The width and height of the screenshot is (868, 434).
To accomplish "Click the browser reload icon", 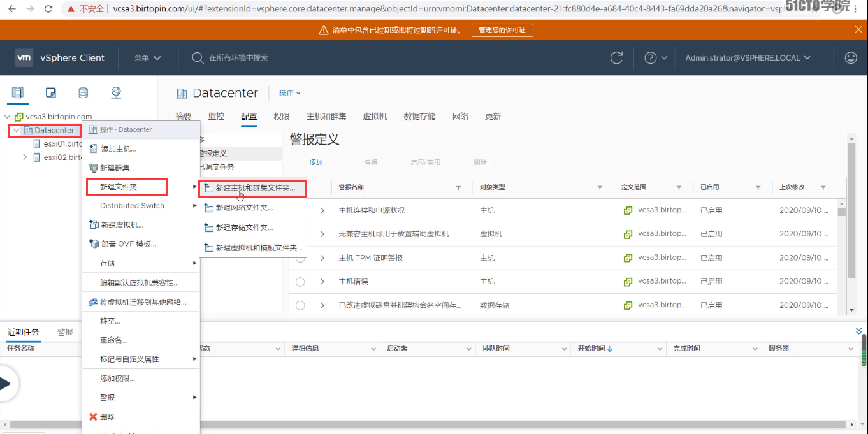I will (x=49, y=9).
